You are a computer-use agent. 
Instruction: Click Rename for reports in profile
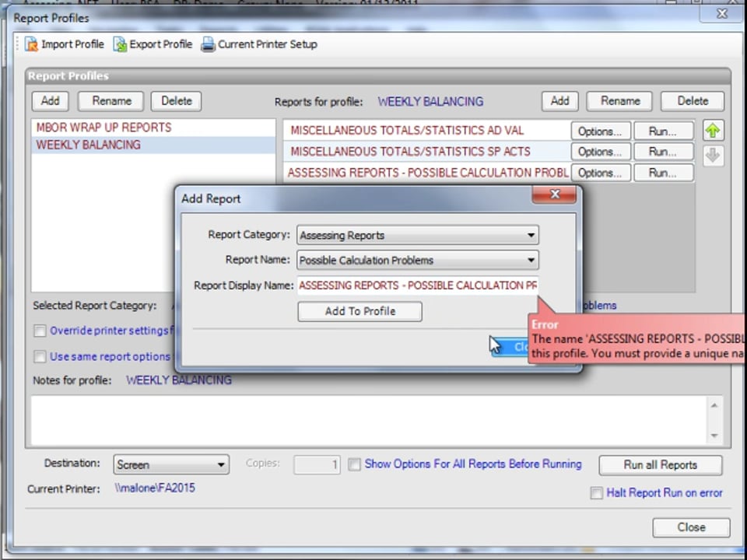click(x=619, y=101)
